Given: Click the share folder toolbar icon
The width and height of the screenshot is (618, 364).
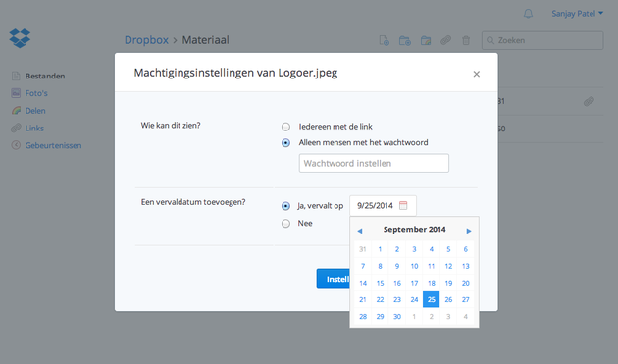Looking at the screenshot, I should point(426,40).
